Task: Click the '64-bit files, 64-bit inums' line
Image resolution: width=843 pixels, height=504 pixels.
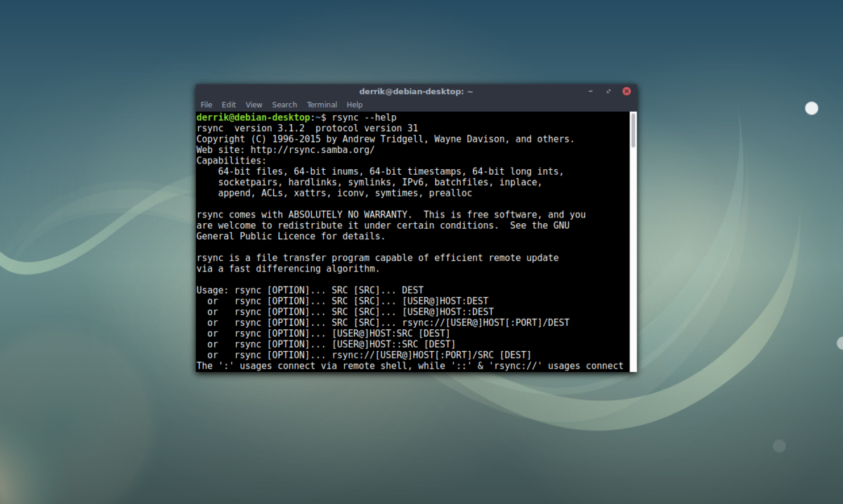Action: tap(391, 171)
